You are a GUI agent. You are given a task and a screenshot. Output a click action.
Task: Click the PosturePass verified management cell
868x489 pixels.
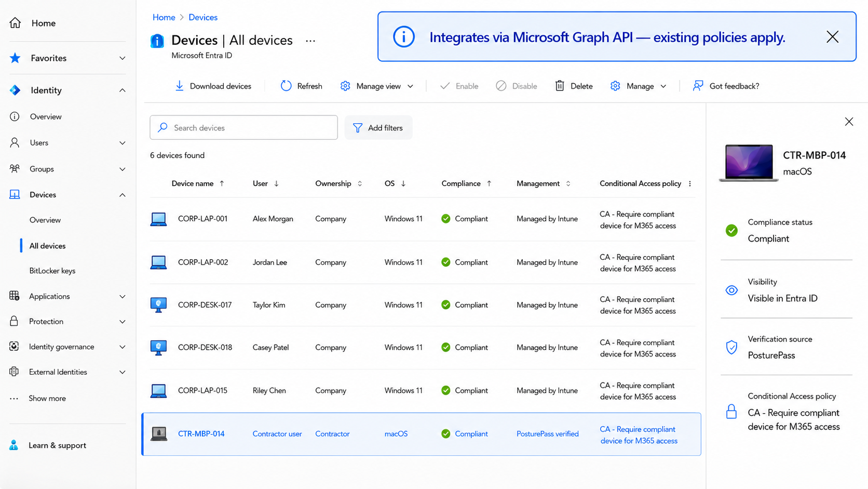547,434
